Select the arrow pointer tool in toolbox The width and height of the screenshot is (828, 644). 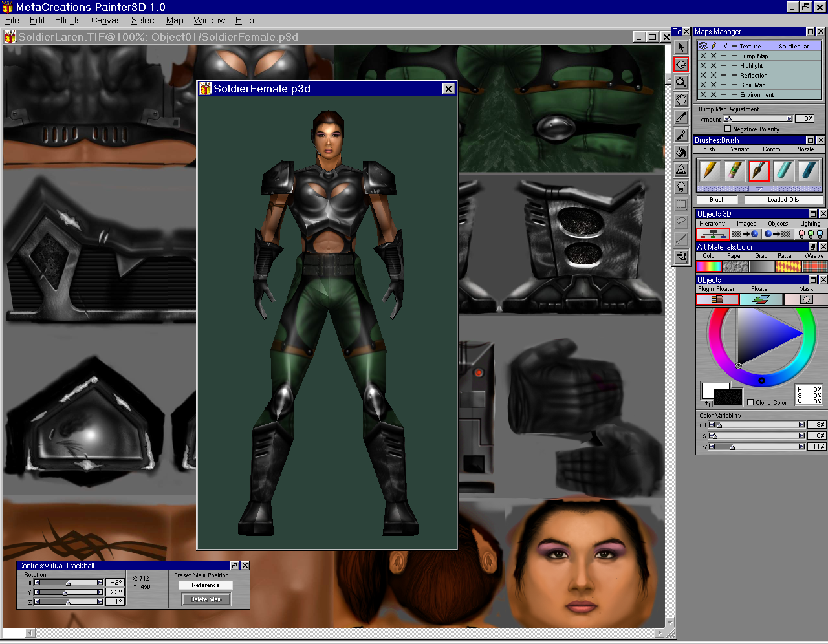tap(681, 47)
